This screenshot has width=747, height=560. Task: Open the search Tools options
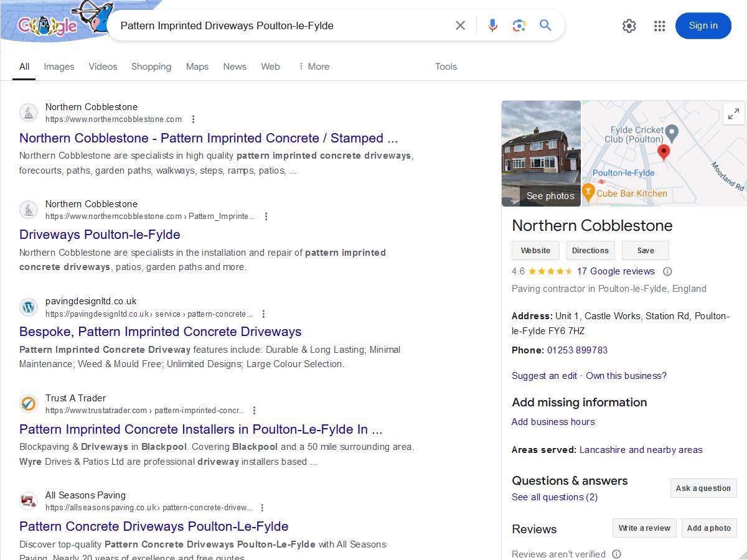[x=446, y=67]
